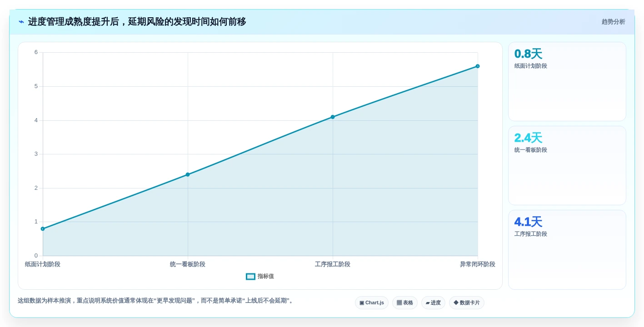Select the 进度 tag pill
The width and height of the screenshot is (644, 327).
[x=433, y=303]
